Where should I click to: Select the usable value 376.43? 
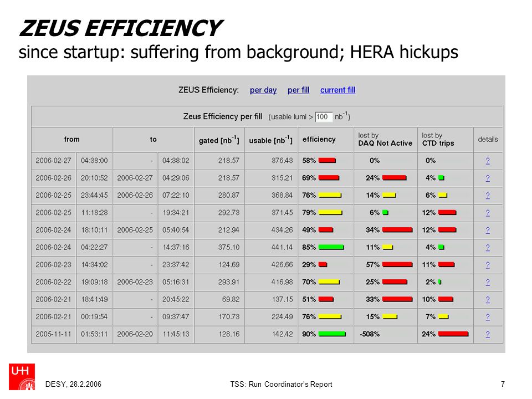282,161
